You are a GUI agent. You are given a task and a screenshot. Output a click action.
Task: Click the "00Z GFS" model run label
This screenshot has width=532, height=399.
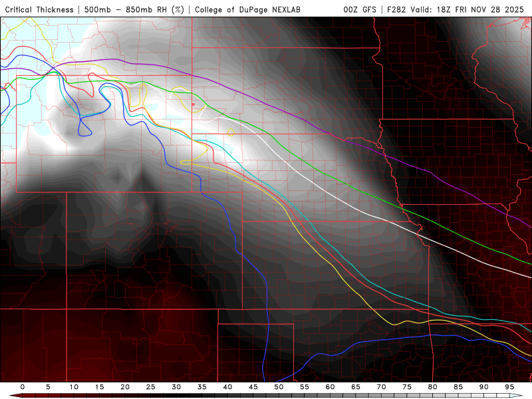coord(360,10)
